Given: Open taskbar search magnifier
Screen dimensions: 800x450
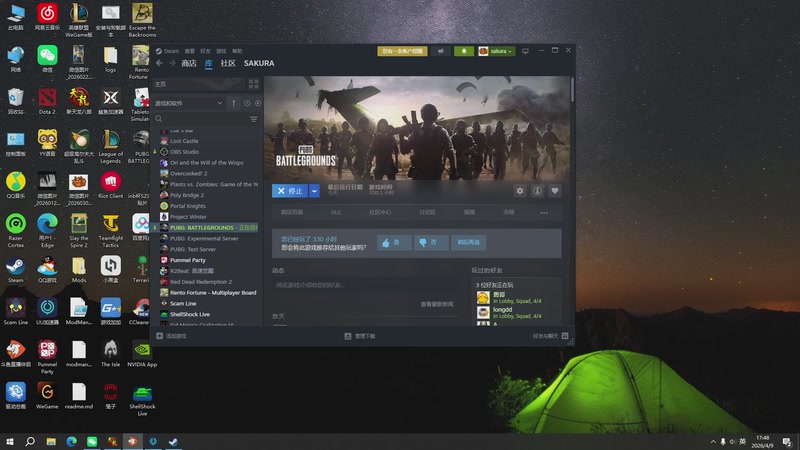Looking at the screenshot, I should 30,441.
